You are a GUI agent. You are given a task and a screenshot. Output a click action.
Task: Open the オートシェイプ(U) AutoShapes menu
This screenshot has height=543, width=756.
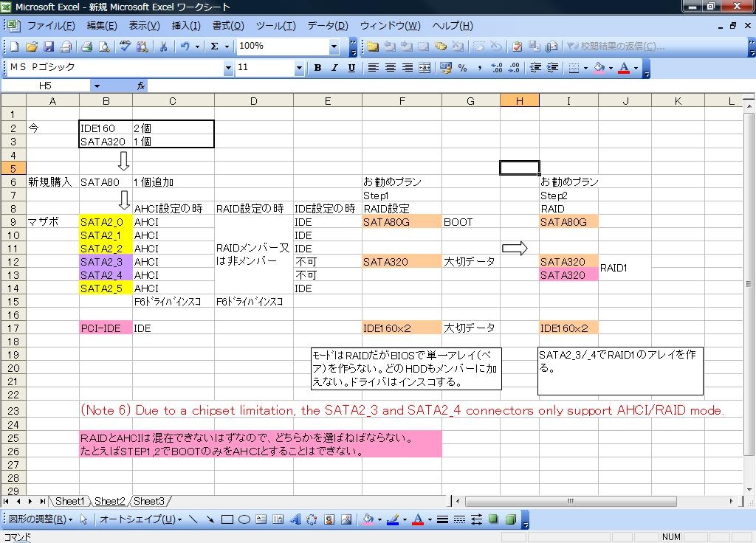pos(141,519)
